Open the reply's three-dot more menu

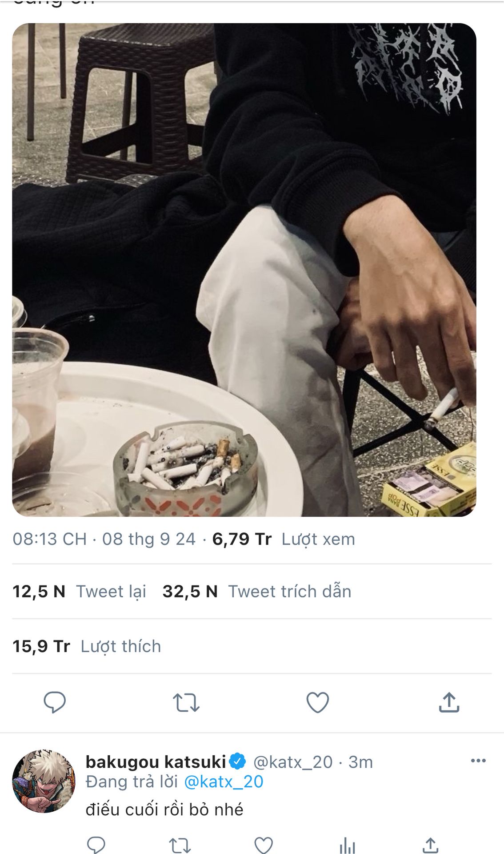click(478, 761)
